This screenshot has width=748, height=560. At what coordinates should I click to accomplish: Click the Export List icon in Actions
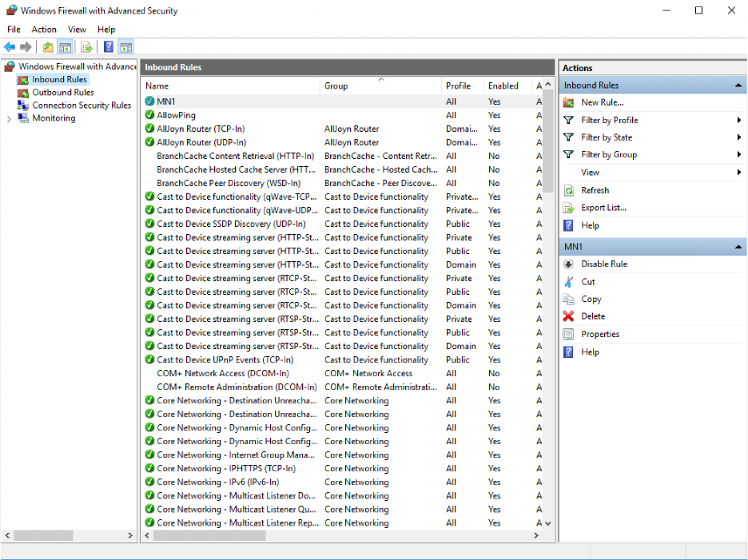click(569, 208)
